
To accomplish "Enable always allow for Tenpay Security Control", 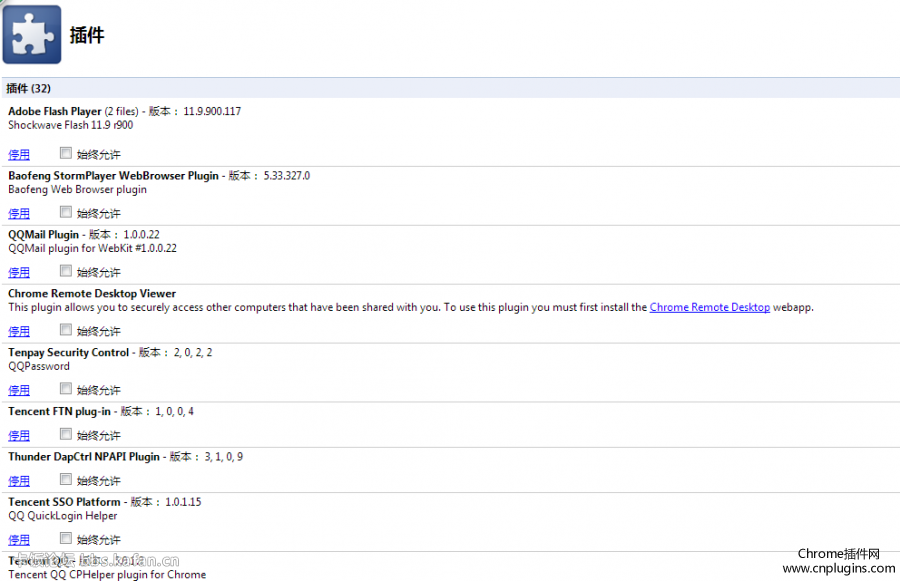I will [66, 389].
